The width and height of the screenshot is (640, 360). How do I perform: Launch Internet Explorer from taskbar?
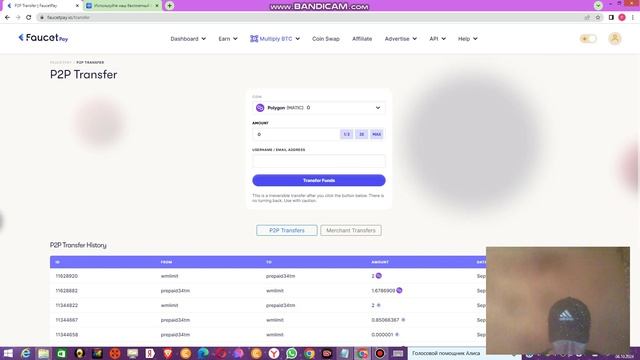point(26,353)
